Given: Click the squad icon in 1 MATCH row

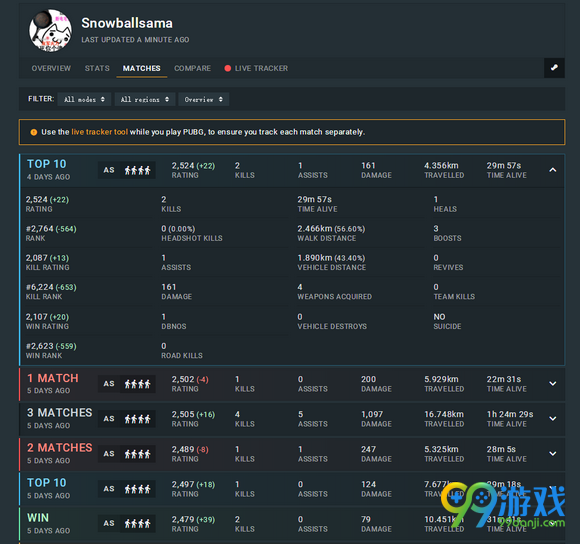Looking at the screenshot, I should pos(137,384).
